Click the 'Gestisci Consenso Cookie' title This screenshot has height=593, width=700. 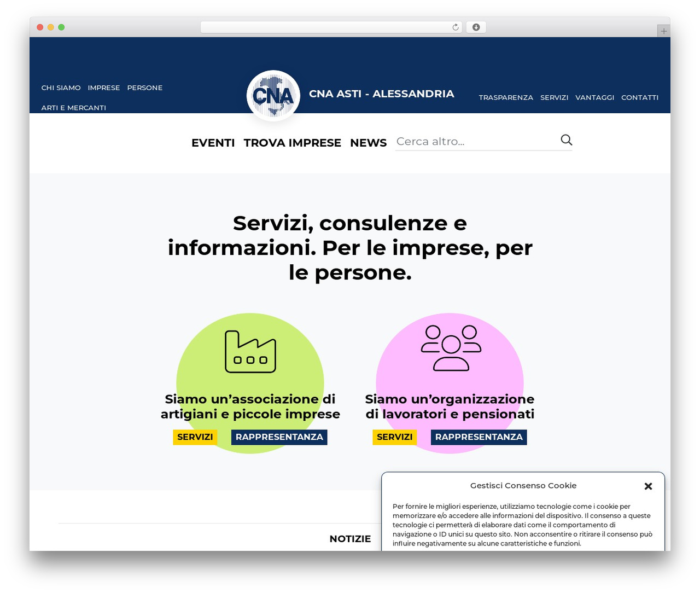pyautogui.click(x=523, y=485)
